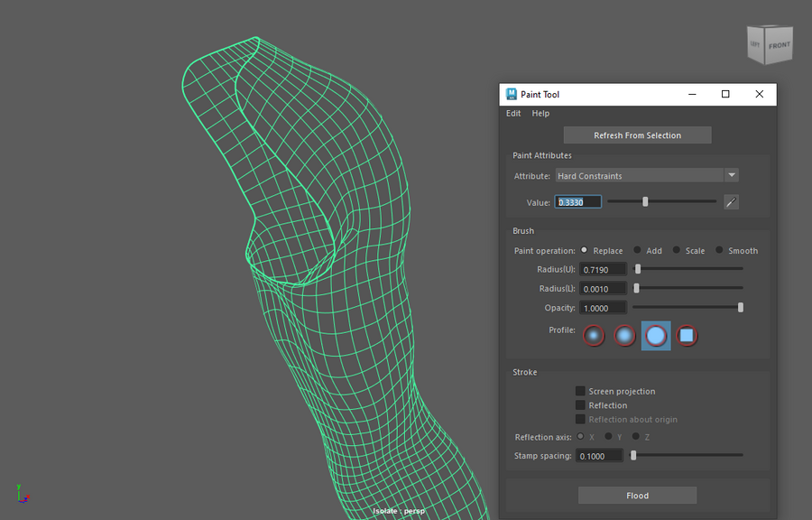Image resolution: width=812 pixels, height=520 pixels.
Task: Click the pick value eyedropper icon
Action: pyautogui.click(x=732, y=202)
